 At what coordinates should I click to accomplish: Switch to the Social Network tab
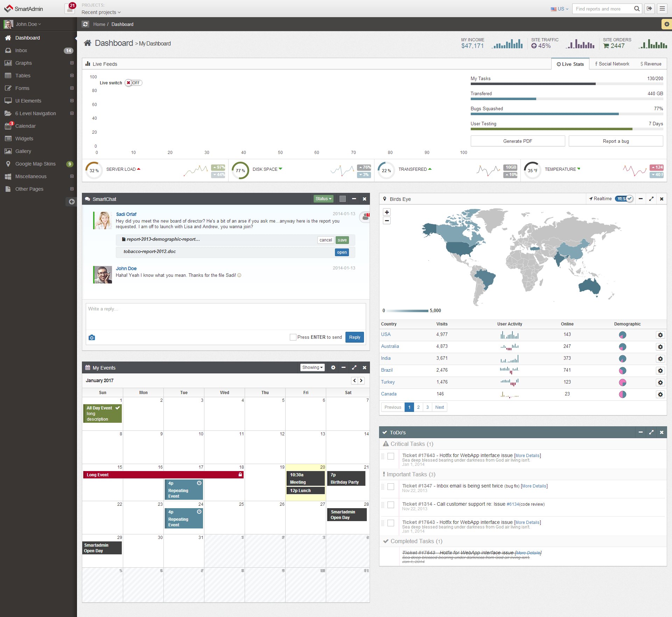612,64
